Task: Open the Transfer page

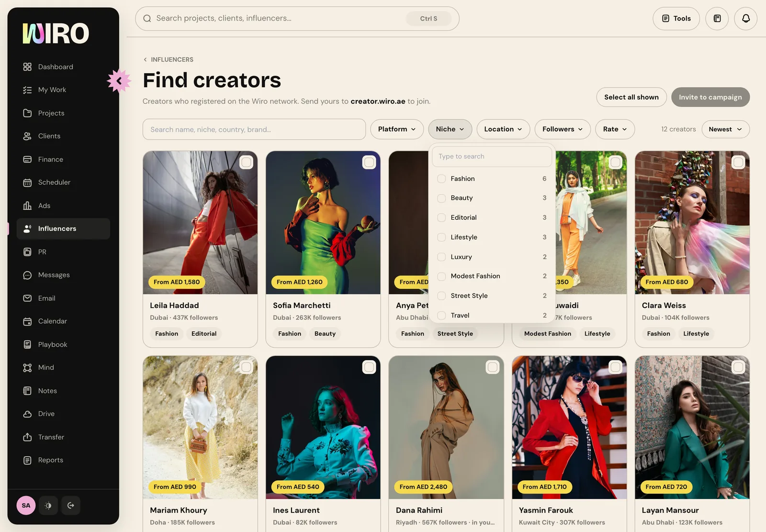Action: tap(63, 437)
